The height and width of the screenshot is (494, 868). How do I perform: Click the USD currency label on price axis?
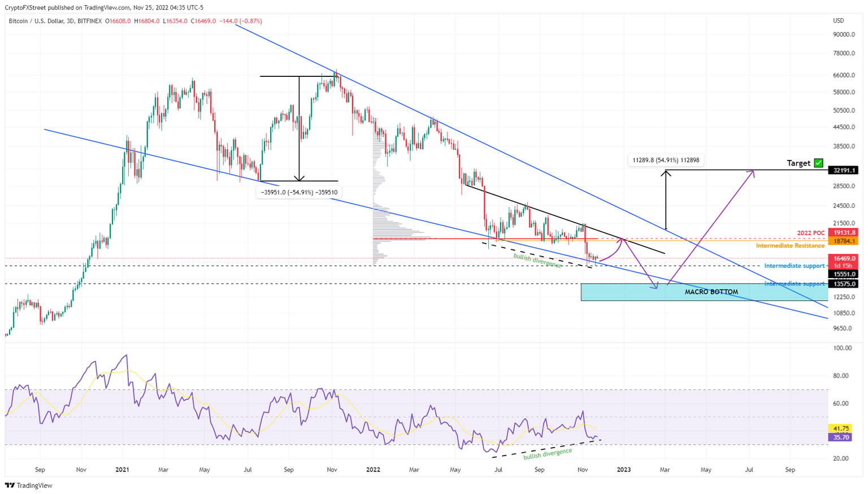[x=839, y=21]
